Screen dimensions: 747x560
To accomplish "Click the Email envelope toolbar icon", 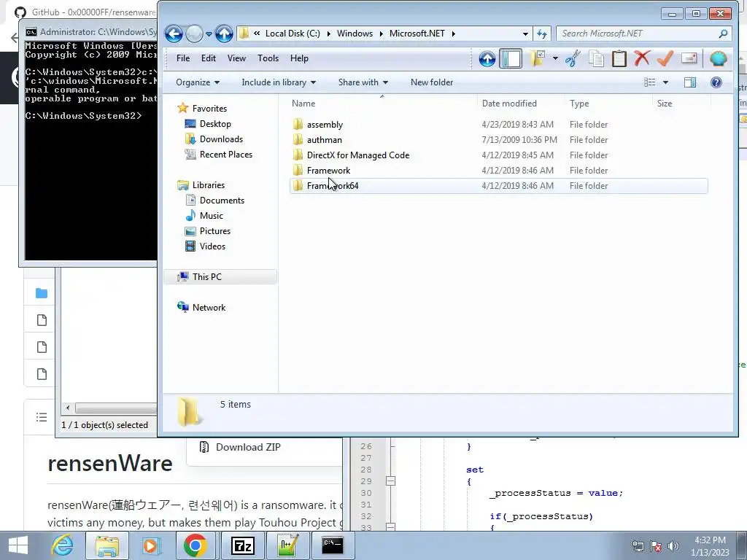I will pos(689,58).
